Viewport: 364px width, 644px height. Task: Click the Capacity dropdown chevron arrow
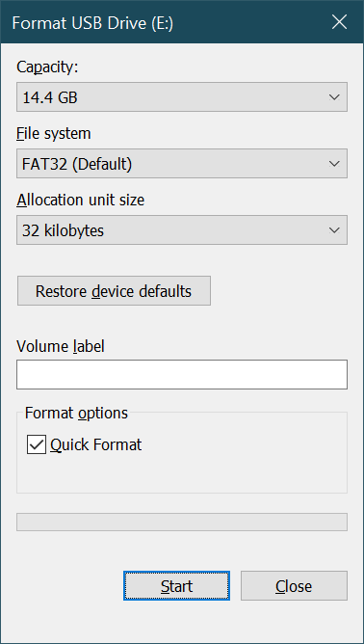(334, 97)
